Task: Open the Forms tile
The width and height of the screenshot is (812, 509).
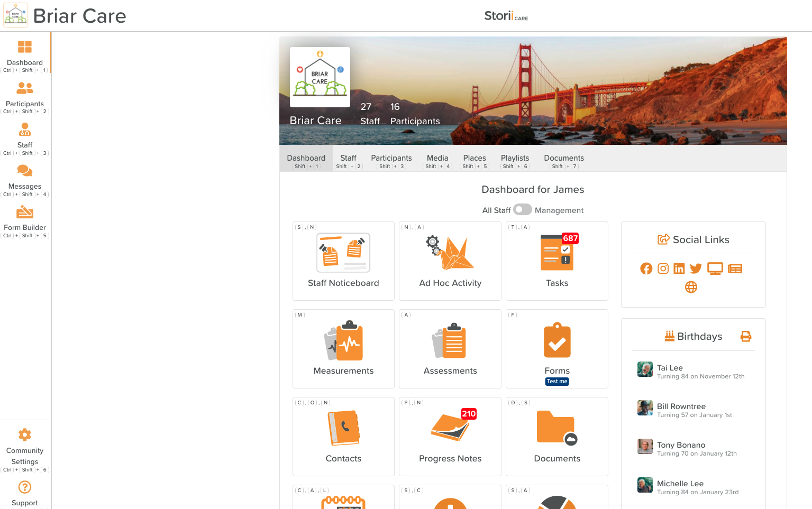Action: [x=557, y=349]
